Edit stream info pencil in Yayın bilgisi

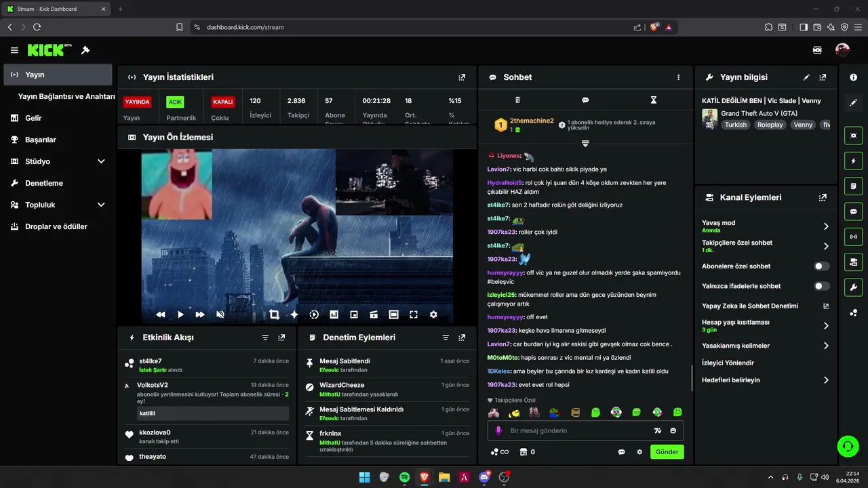coord(806,77)
